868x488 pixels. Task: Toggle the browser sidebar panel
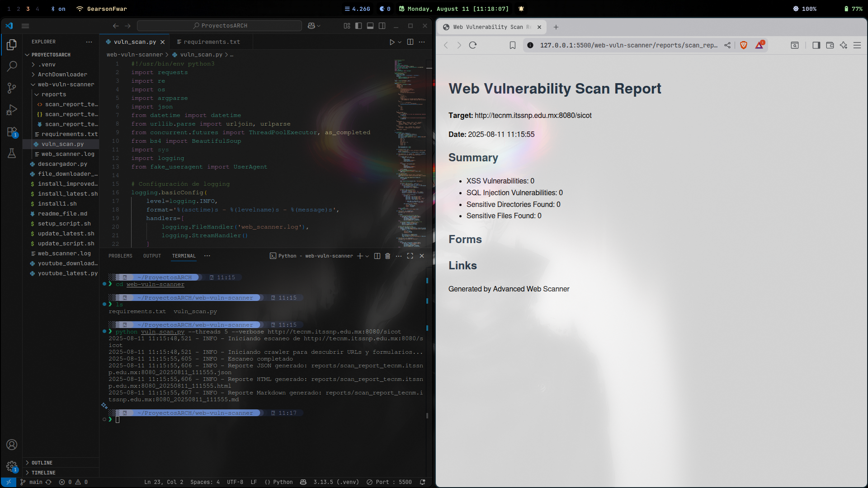816,45
